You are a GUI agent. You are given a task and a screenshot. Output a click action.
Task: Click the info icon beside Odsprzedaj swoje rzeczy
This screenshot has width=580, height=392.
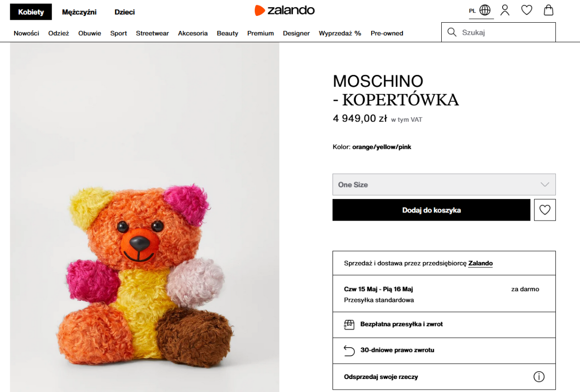pos(538,377)
